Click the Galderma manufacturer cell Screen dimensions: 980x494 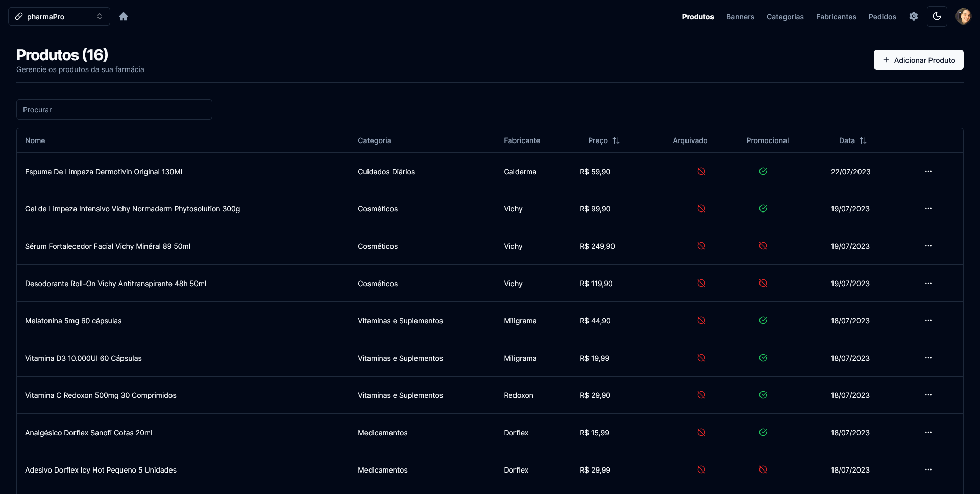[x=520, y=172]
